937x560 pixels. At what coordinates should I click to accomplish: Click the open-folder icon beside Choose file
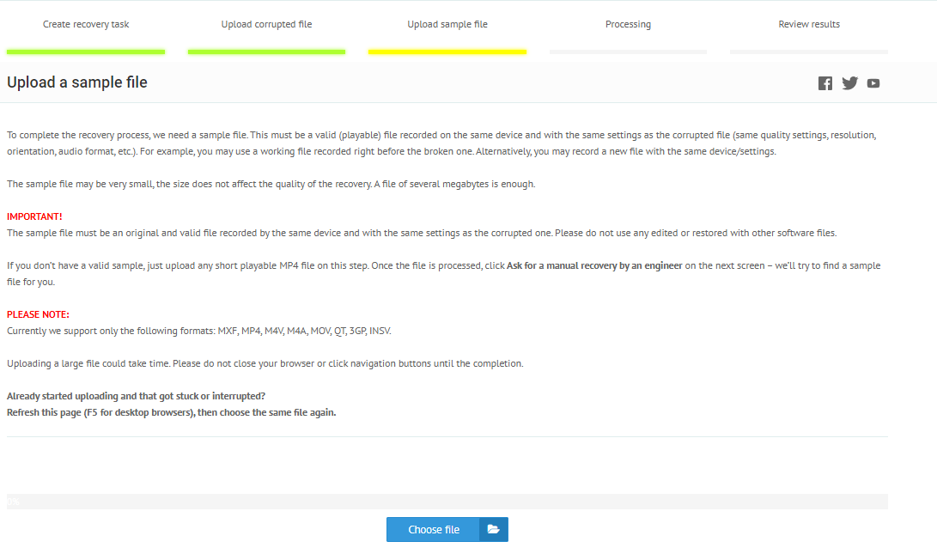pyautogui.click(x=493, y=530)
